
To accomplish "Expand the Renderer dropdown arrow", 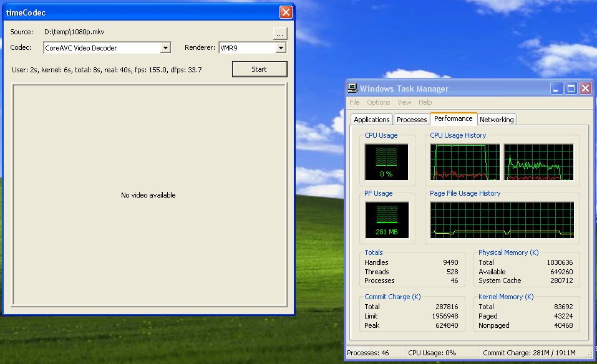I will coord(281,48).
